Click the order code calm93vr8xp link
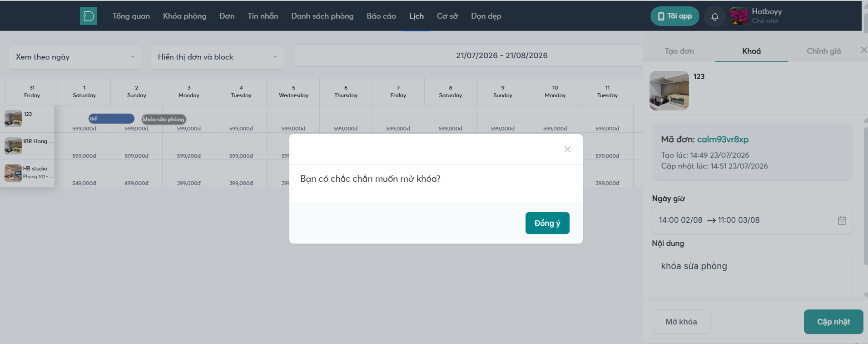868x344 pixels. tap(723, 140)
